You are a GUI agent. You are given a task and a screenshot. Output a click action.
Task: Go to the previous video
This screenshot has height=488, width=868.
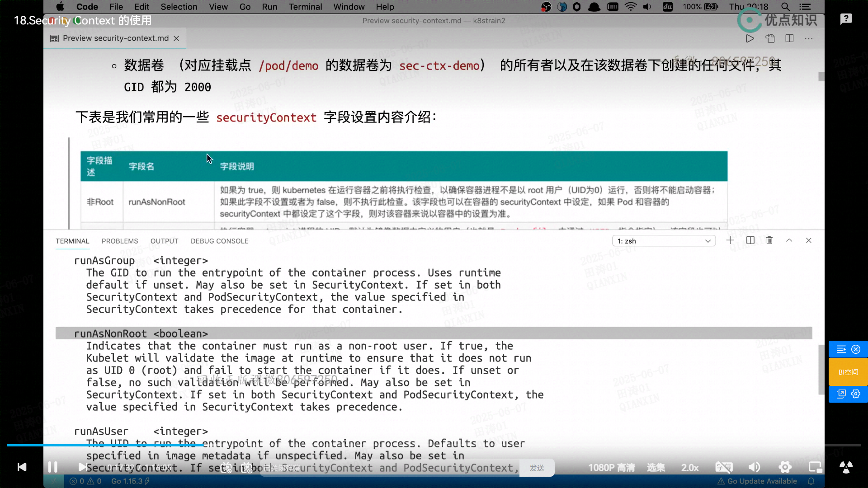[22, 467]
